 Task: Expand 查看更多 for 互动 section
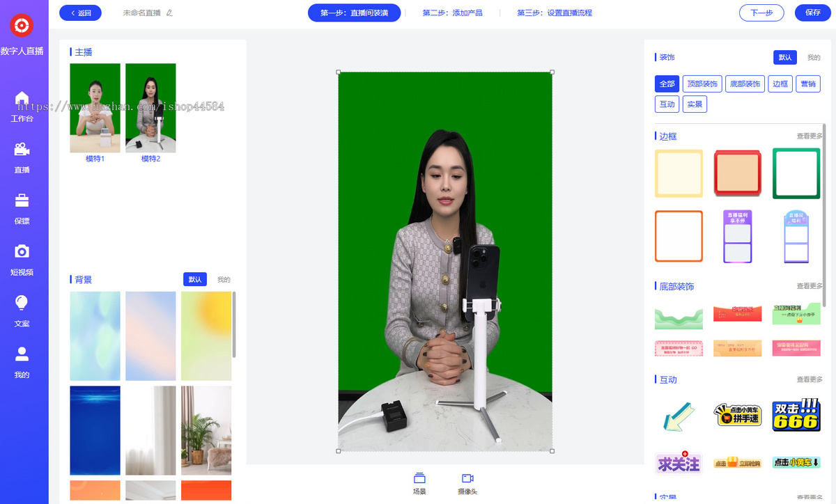point(810,379)
